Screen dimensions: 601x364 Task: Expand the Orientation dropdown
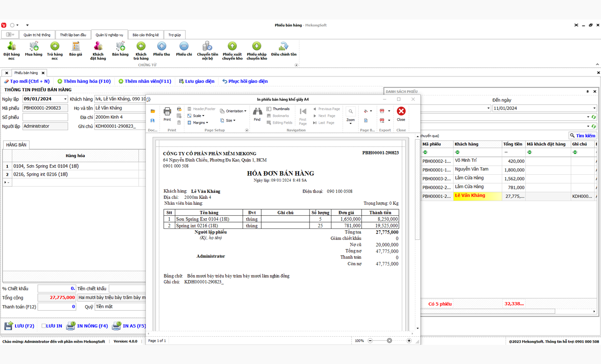click(234, 111)
